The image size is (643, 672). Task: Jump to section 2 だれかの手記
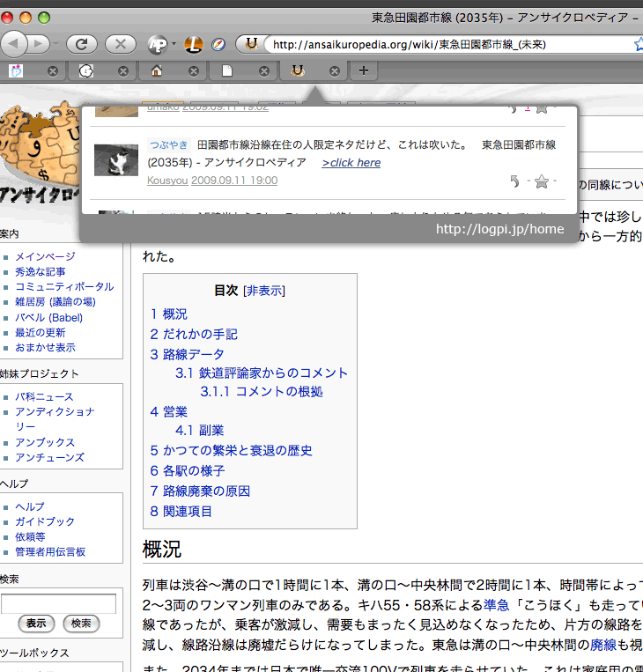pyautogui.click(x=194, y=335)
